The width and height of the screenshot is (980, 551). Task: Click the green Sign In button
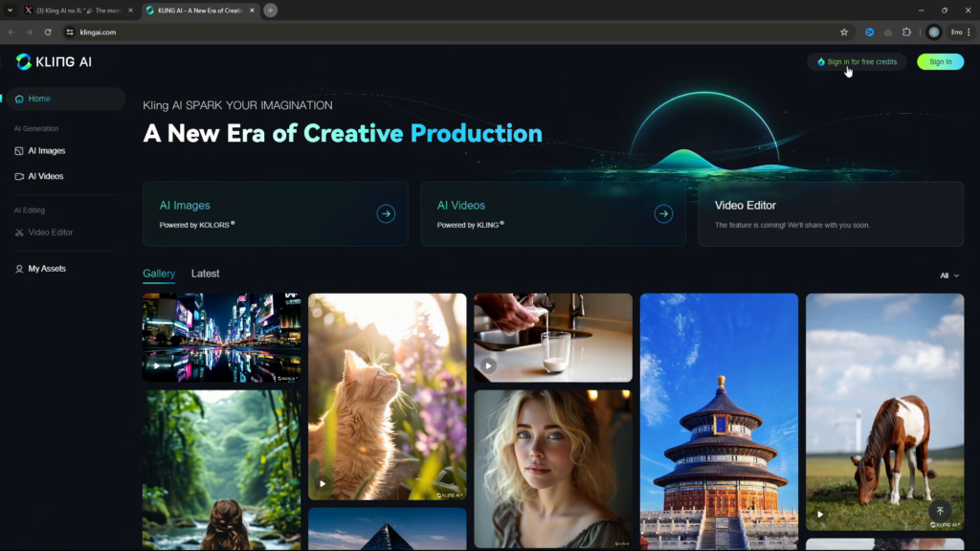tap(940, 62)
